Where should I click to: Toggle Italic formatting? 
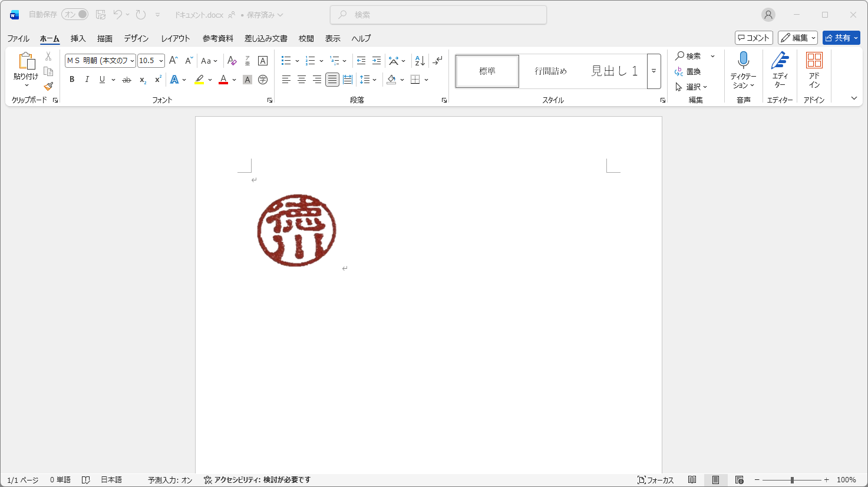tap(87, 80)
